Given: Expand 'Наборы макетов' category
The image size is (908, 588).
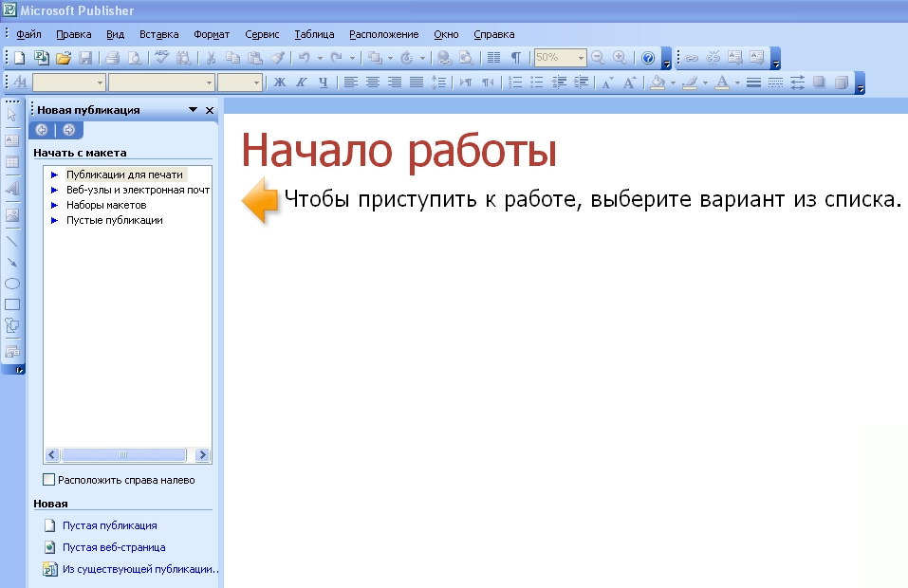Looking at the screenshot, I should point(54,205).
